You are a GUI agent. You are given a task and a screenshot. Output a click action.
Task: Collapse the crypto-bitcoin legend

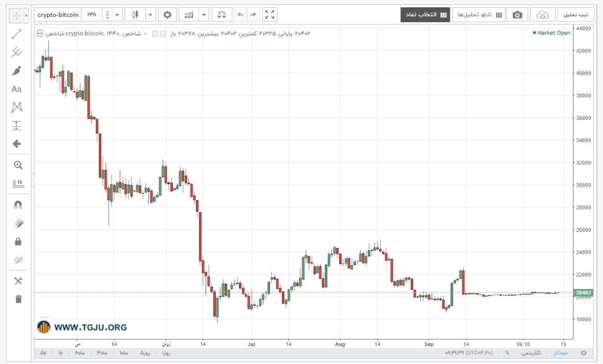[40, 34]
